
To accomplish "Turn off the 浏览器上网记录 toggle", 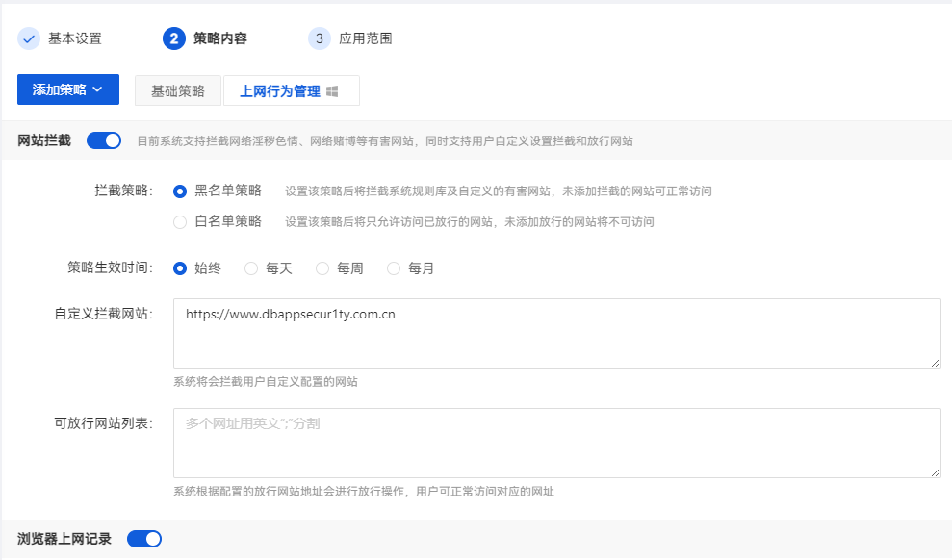I will click(144, 539).
